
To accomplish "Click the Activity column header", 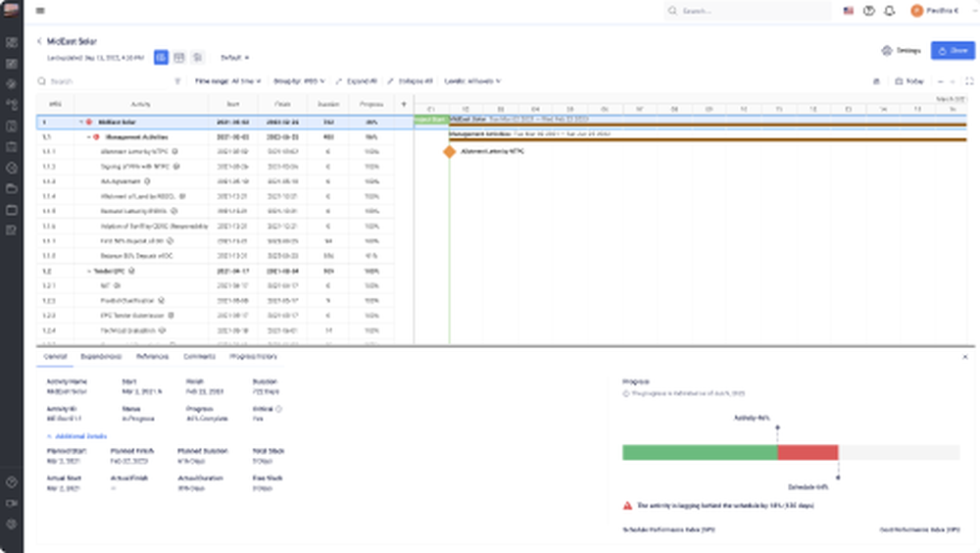I will point(140,105).
